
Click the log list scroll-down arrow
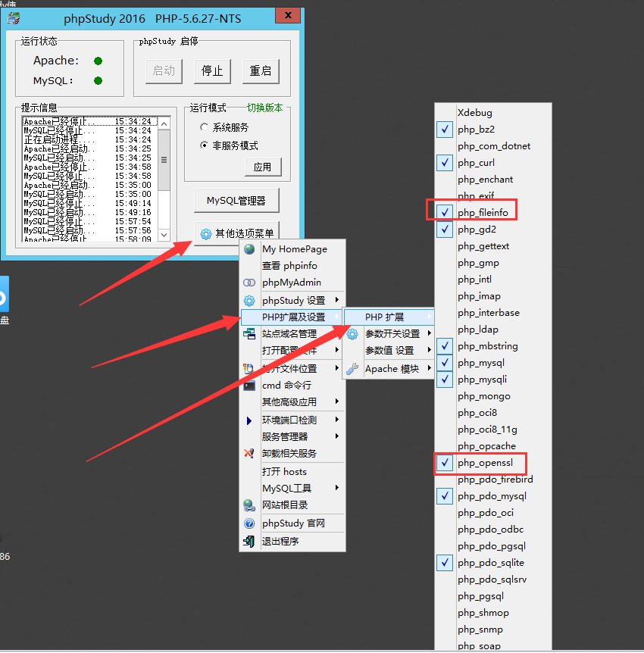pos(164,236)
